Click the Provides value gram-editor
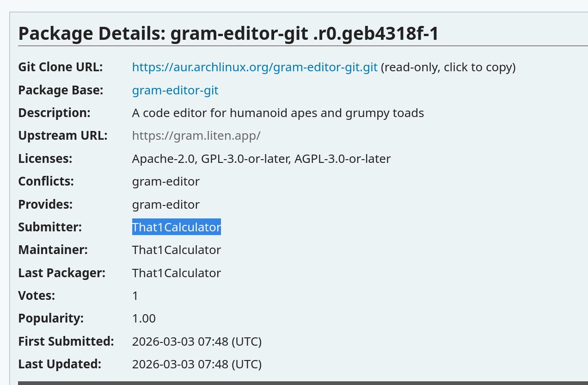 (166, 205)
